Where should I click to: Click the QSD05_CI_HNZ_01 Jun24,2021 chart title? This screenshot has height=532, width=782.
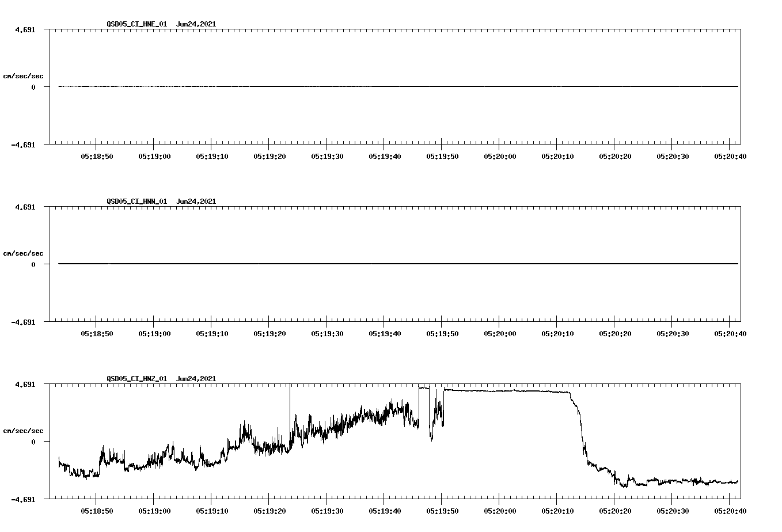(161, 379)
